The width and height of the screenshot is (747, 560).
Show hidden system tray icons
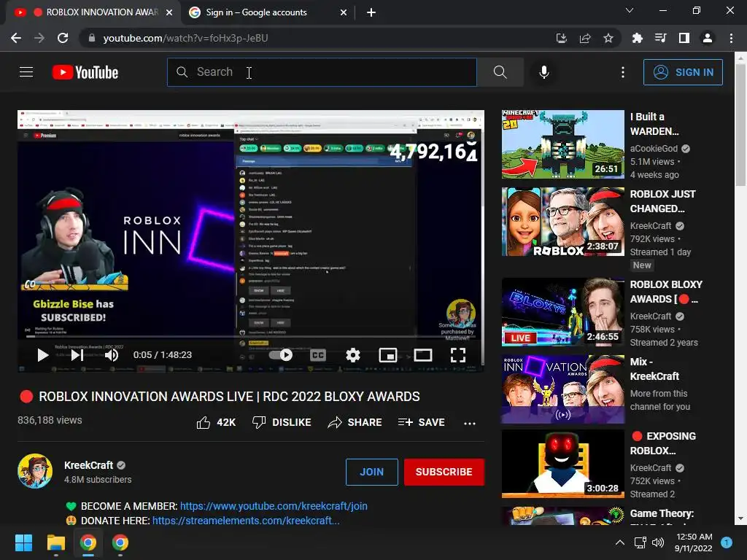point(620,542)
